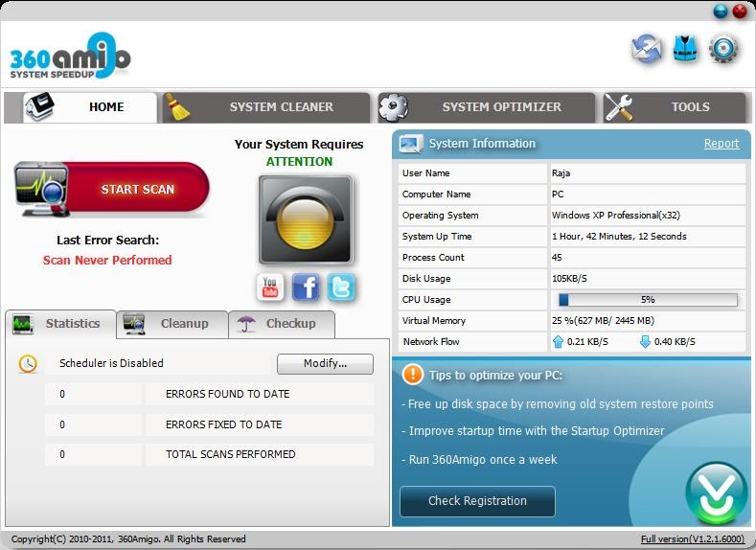756x550 pixels.
Task: Click the Check Registration button
Action: tap(477, 501)
